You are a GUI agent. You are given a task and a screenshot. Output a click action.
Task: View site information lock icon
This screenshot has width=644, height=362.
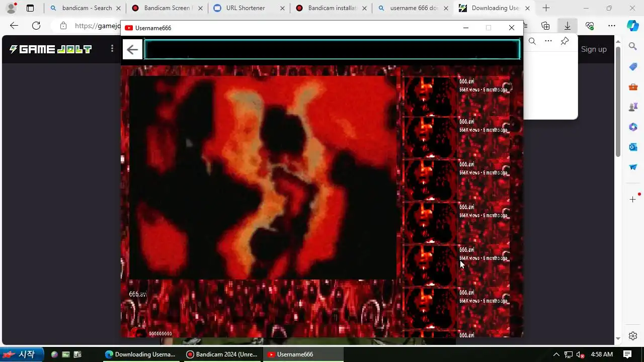(63, 26)
